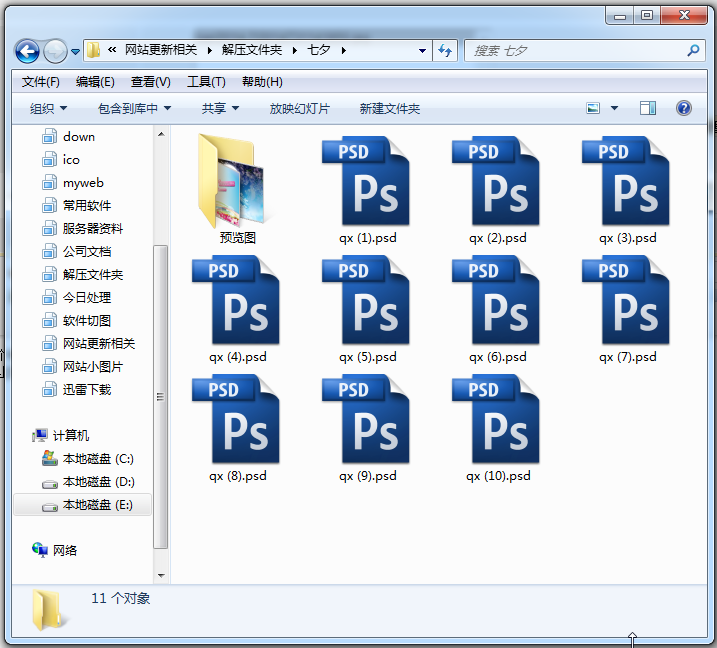Click the sidebar scroll down arrow
The image size is (717, 648).
(161, 576)
